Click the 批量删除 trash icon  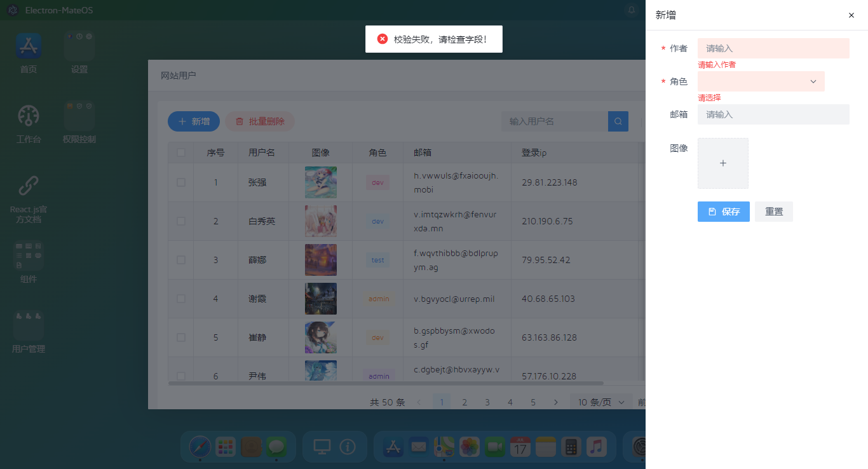pos(239,121)
